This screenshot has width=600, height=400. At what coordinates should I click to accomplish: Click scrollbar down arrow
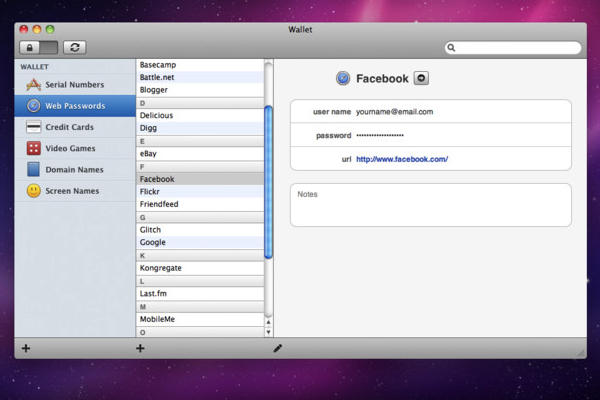[x=268, y=332]
